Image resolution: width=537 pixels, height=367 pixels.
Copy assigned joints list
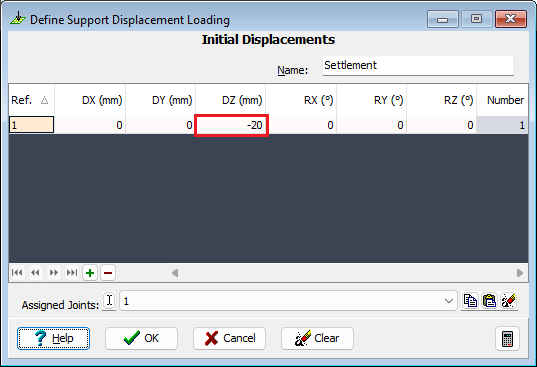tap(470, 301)
